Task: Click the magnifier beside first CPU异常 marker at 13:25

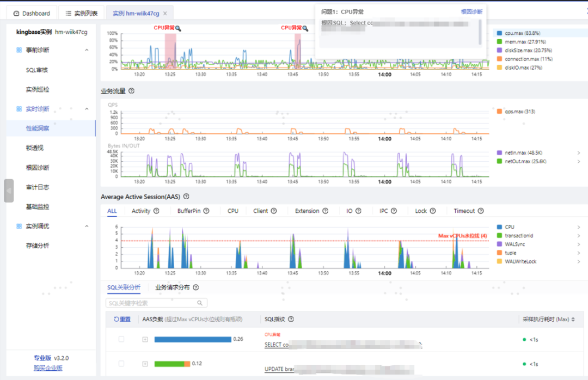Action: [178, 28]
